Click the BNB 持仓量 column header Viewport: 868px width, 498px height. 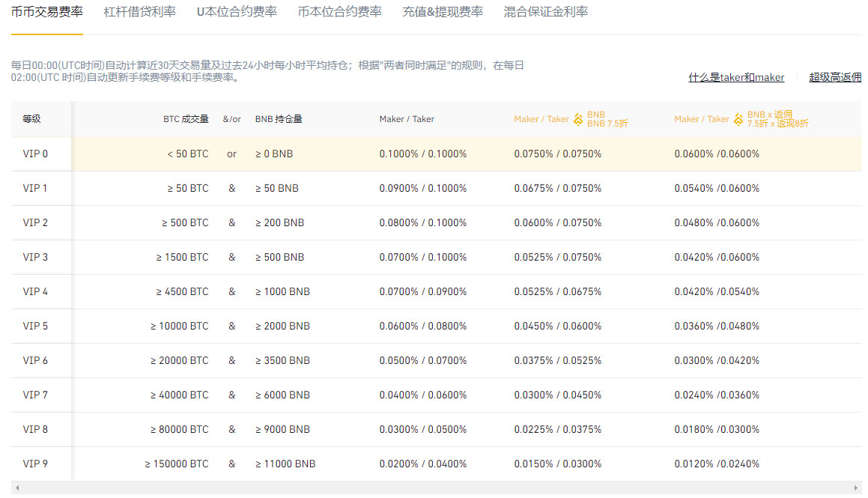tap(279, 119)
